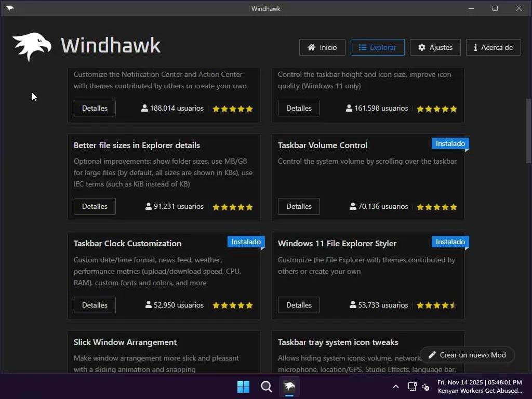Create a new mod with Crear un nuevo Mod

click(x=467, y=355)
